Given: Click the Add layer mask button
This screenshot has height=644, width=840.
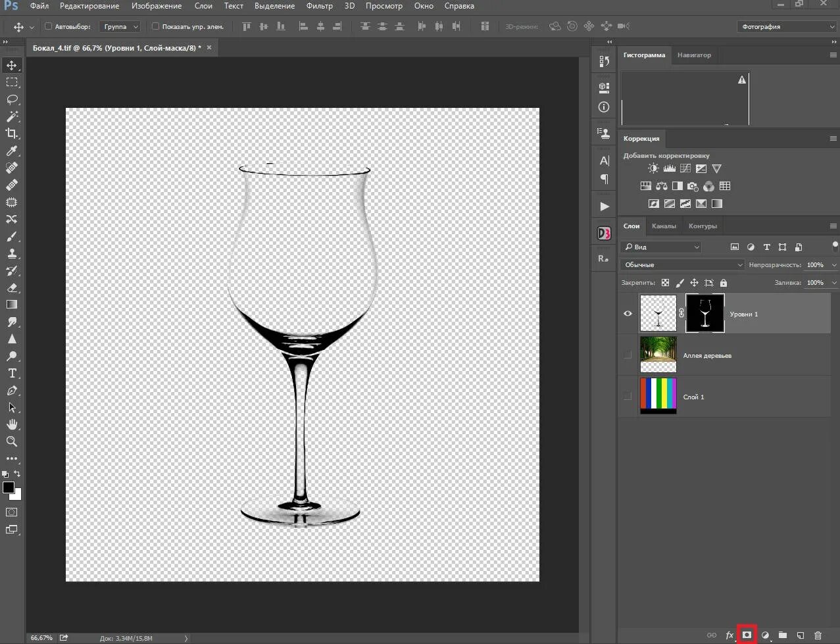Looking at the screenshot, I should pos(747,635).
